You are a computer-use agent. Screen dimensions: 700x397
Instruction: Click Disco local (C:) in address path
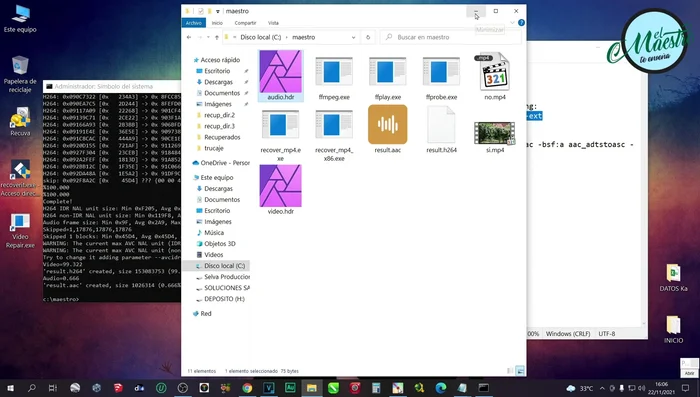click(x=261, y=37)
